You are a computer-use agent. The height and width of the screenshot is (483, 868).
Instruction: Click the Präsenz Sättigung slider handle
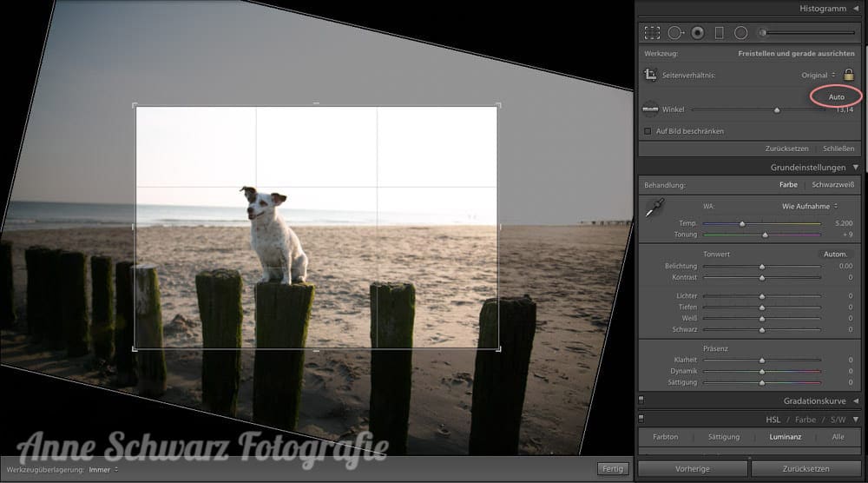pyautogui.click(x=762, y=383)
